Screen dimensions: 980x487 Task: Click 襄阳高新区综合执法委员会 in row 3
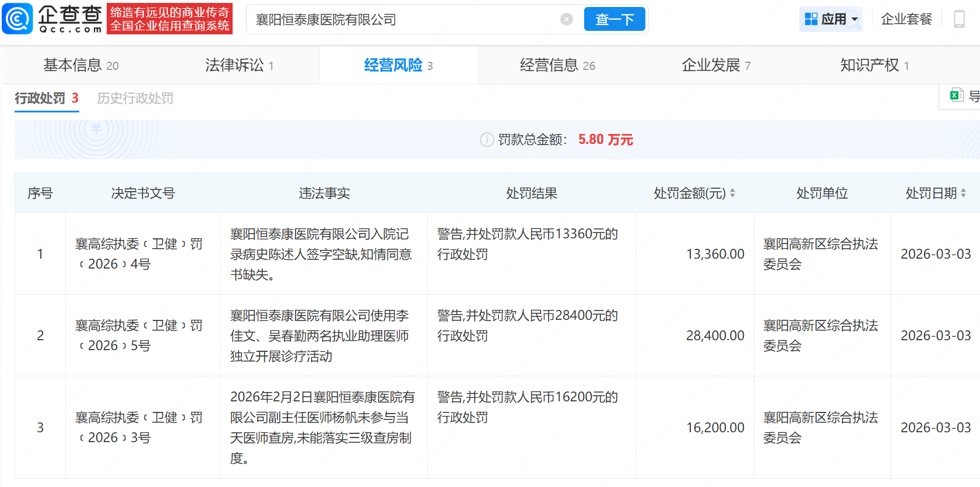(821, 428)
